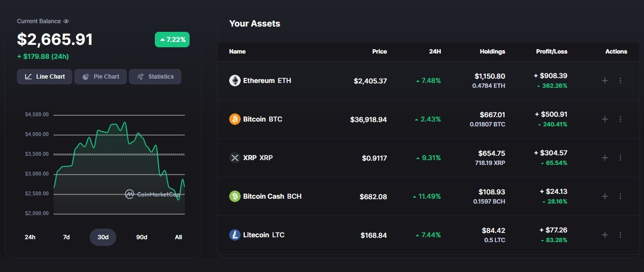Open more options menu for Ethereum
644x272 pixels.
point(620,81)
